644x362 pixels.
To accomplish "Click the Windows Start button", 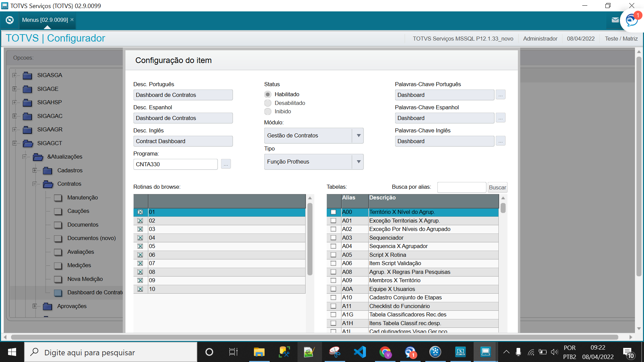I will [12, 352].
